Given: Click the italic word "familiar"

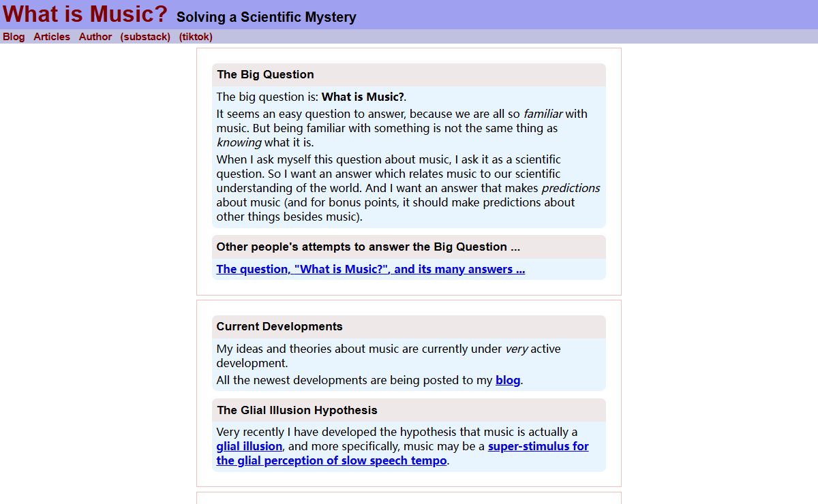Looking at the screenshot, I should 543,114.
